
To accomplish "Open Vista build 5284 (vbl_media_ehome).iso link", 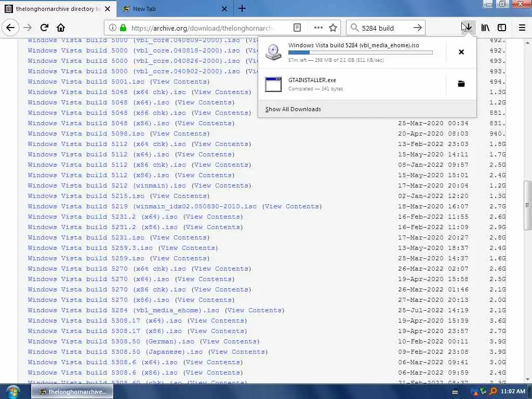I will 124,310.
